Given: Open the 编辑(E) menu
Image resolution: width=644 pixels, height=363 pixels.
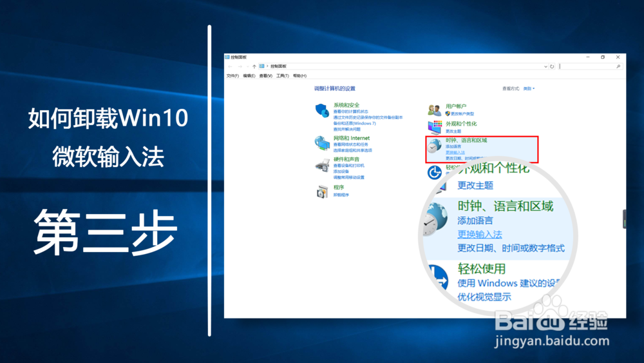Looking at the screenshot, I should (249, 75).
